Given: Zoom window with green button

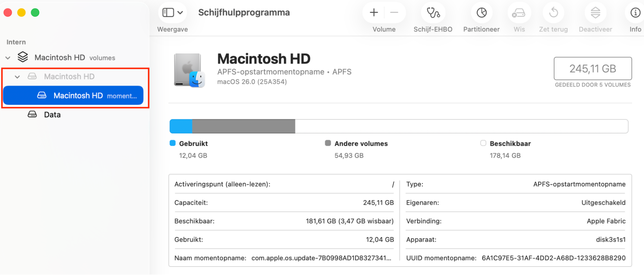Looking at the screenshot, I should pos(35,13).
